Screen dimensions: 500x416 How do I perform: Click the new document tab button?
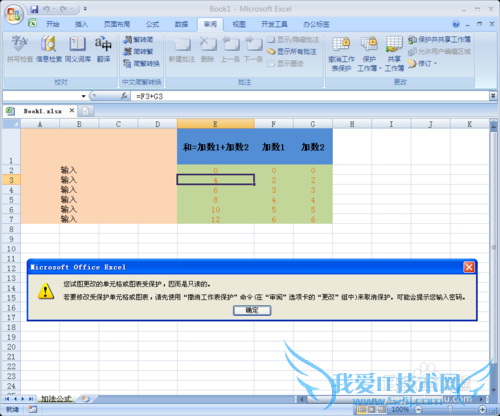pos(86,111)
